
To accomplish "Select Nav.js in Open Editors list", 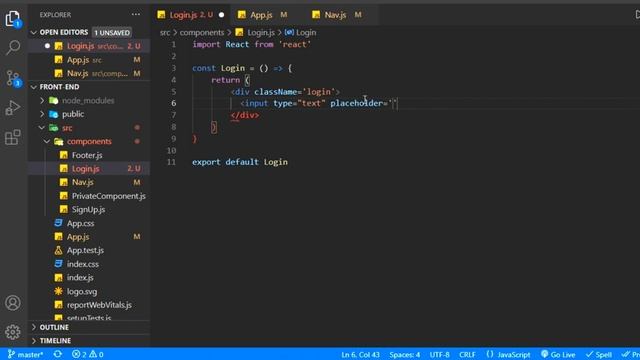I will coord(89,73).
